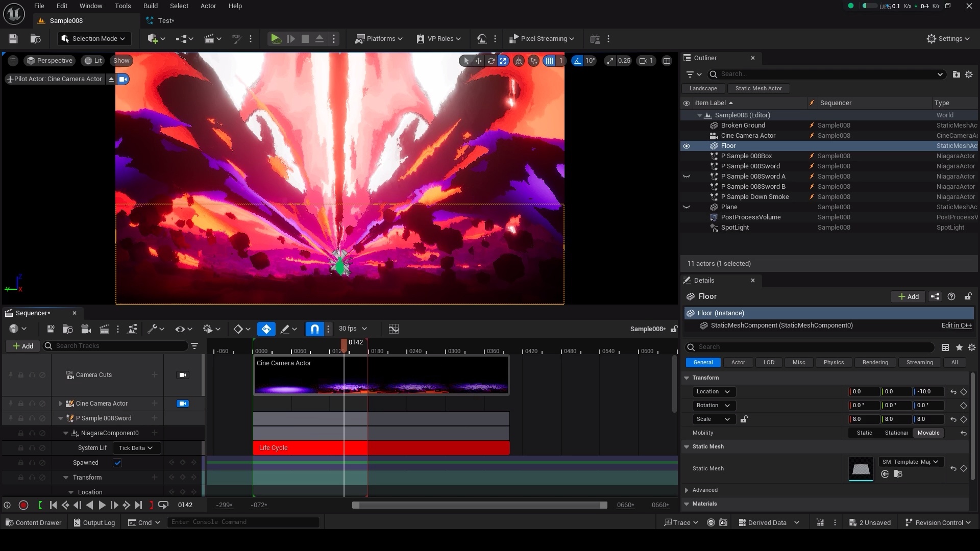Start a Play In Editor session

coord(276,39)
